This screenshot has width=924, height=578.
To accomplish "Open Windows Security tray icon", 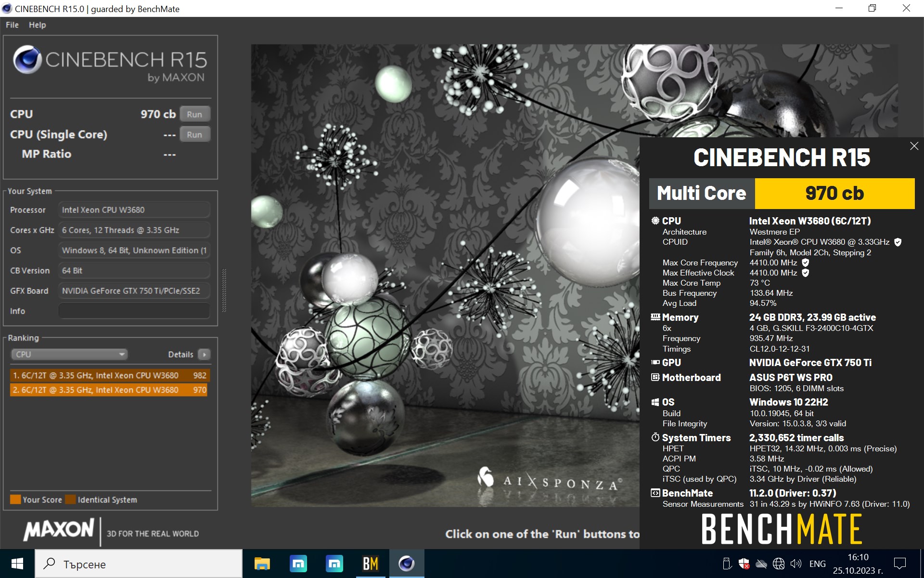I will [x=744, y=564].
